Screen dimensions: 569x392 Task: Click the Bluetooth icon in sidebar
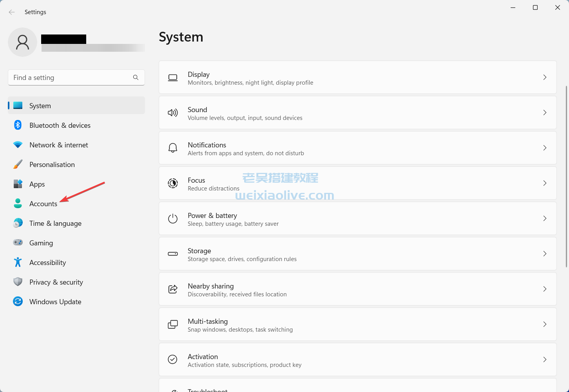pyautogui.click(x=18, y=125)
